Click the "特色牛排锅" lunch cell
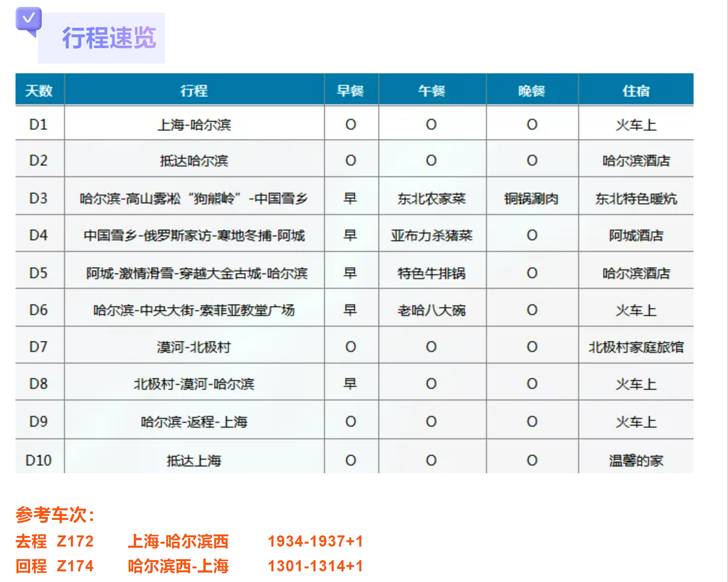Viewport: 728px width, 582px height. (x=431, y=273)
